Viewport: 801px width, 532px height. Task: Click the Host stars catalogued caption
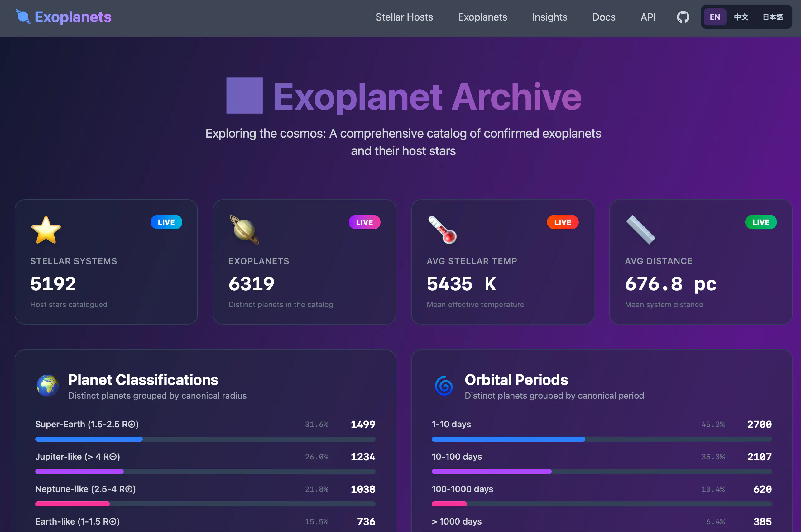(69, 304)
